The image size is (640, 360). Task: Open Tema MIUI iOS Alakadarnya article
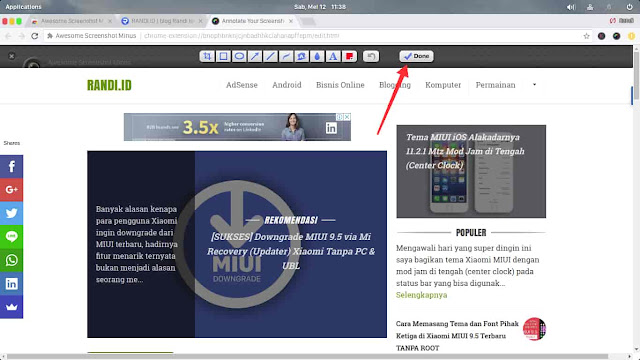point(465,151)
